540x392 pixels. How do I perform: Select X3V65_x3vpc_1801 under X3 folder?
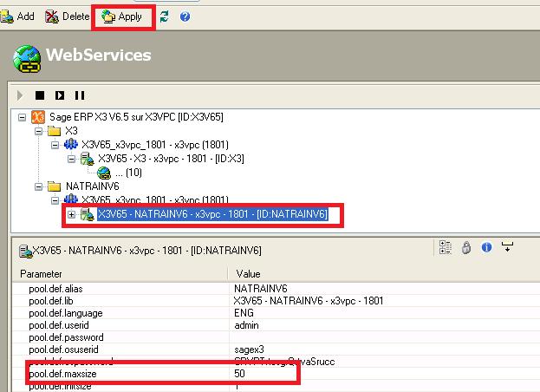pyautogui.click(x=155, y=145)
